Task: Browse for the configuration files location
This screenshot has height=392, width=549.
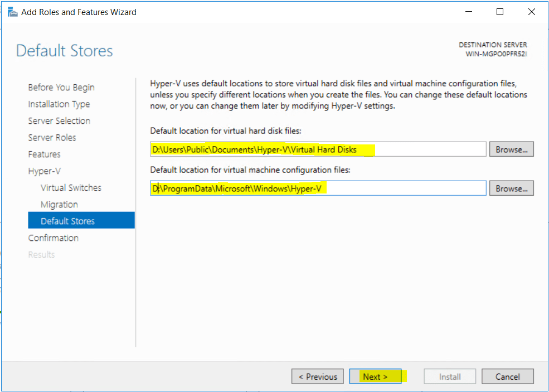Action: point(511,188)
